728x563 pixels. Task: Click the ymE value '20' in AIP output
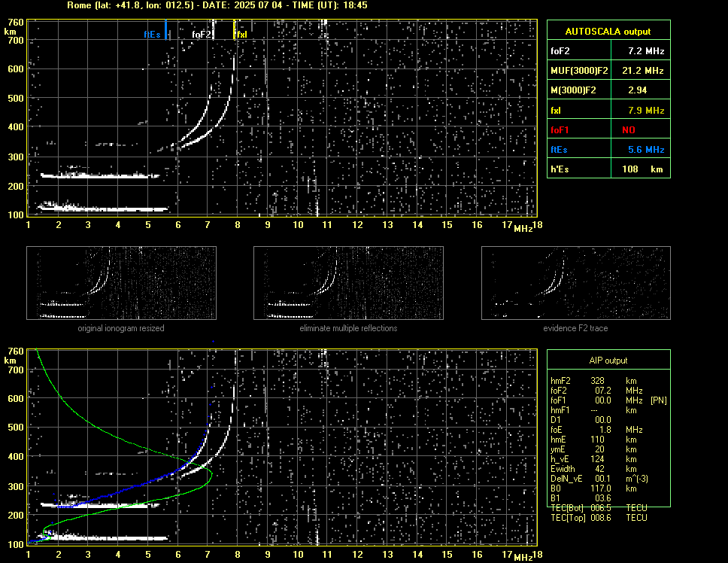(600, 449)
